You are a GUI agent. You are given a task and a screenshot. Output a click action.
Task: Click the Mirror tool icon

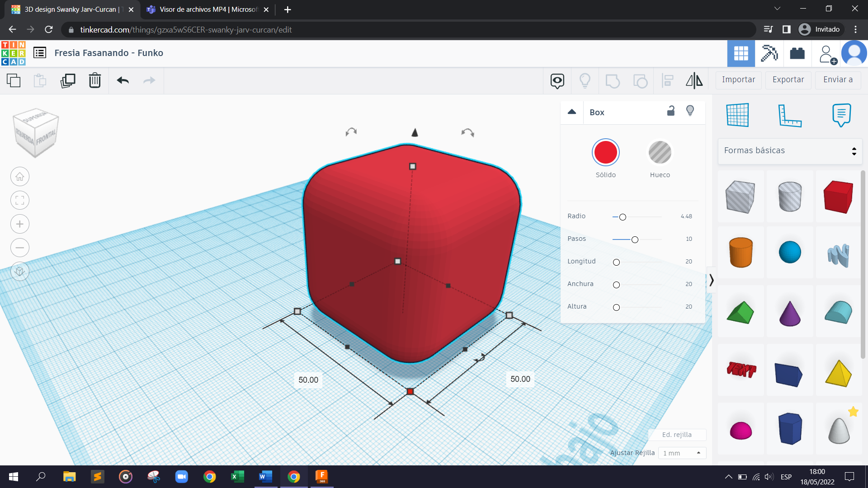click(x=694, y=80)
